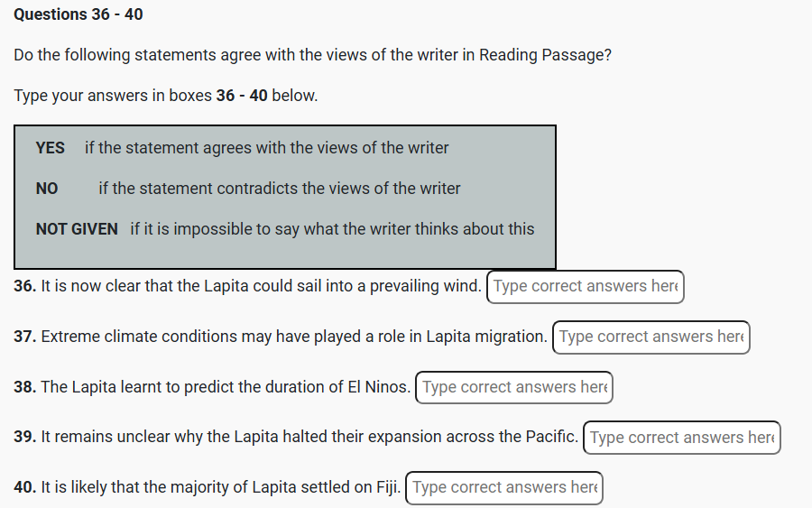The width and height of the screenshot is (812, 508).
Task: Click the statement about Lapita halting expansion
Action: [x=309, y=437]
